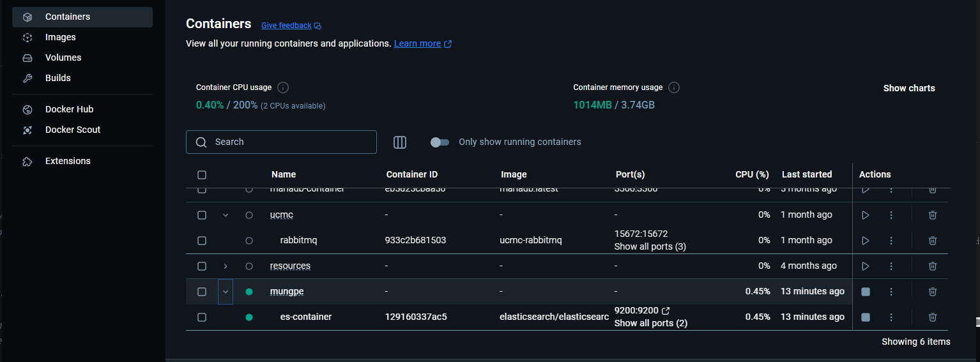
Task: Open more actions for mungpe
Action: coord(891,292)
